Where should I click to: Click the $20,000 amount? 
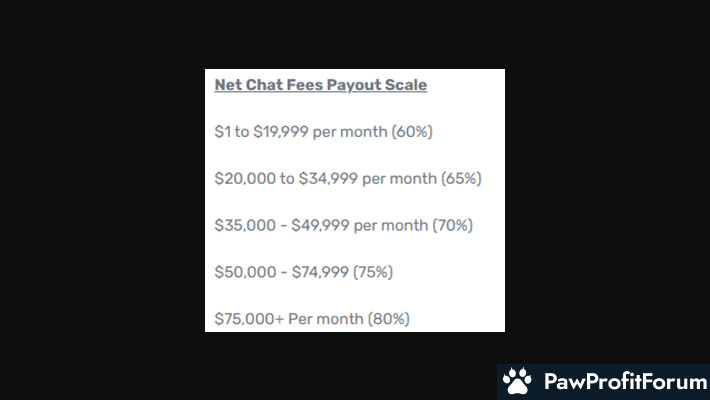[x=245, y=179]
